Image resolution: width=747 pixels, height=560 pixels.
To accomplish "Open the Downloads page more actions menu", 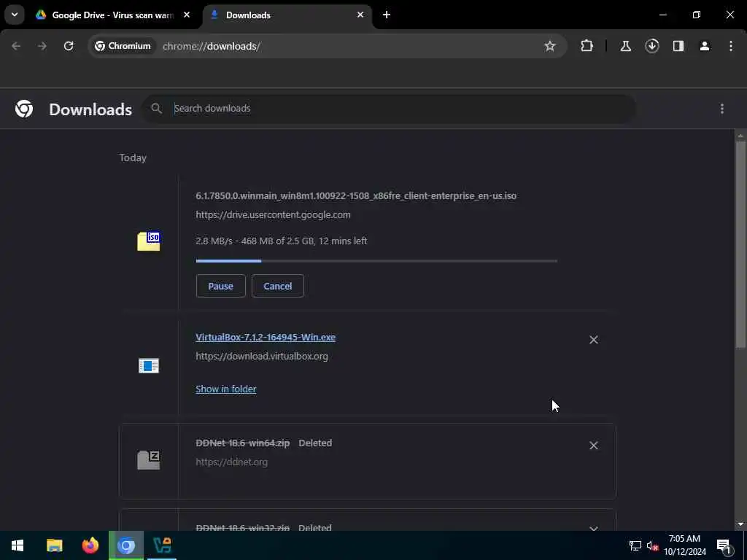I will pyautogui.click(x=722, y=109).
